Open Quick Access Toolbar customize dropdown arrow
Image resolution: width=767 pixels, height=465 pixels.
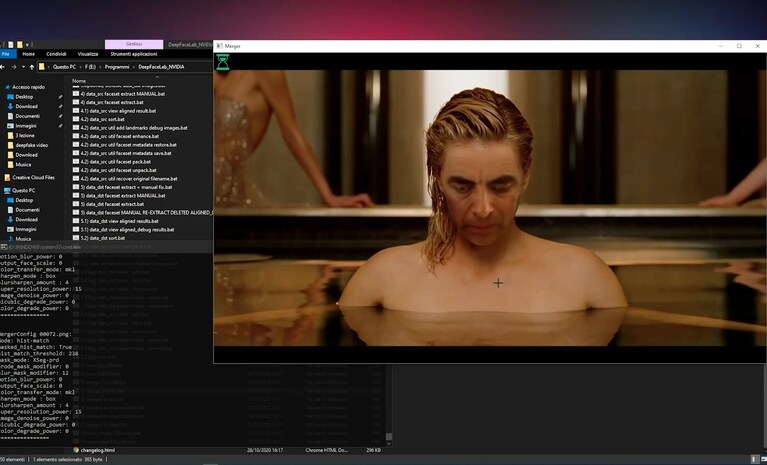pyautogui.click(x=27, y=44)
